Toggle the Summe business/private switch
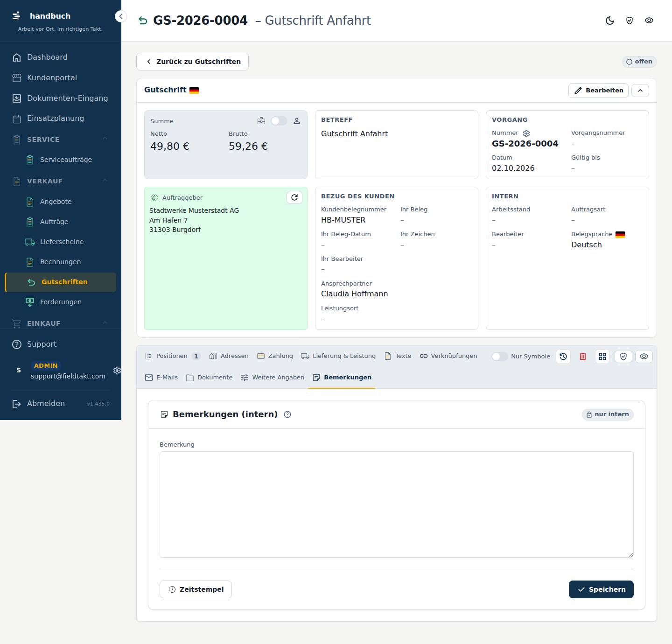Image resolution: width=672 pixels, height=644 pixels. pyautogui.click(x=279, y=121)
